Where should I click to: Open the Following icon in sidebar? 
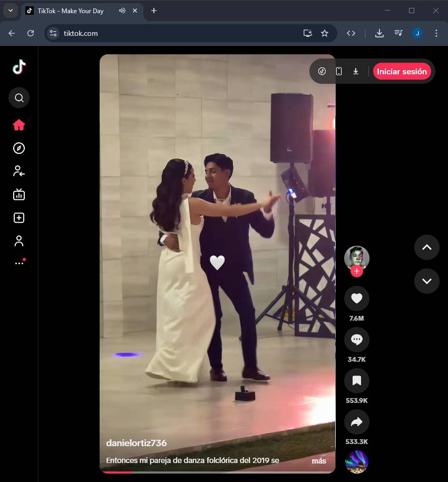[19, 171]
